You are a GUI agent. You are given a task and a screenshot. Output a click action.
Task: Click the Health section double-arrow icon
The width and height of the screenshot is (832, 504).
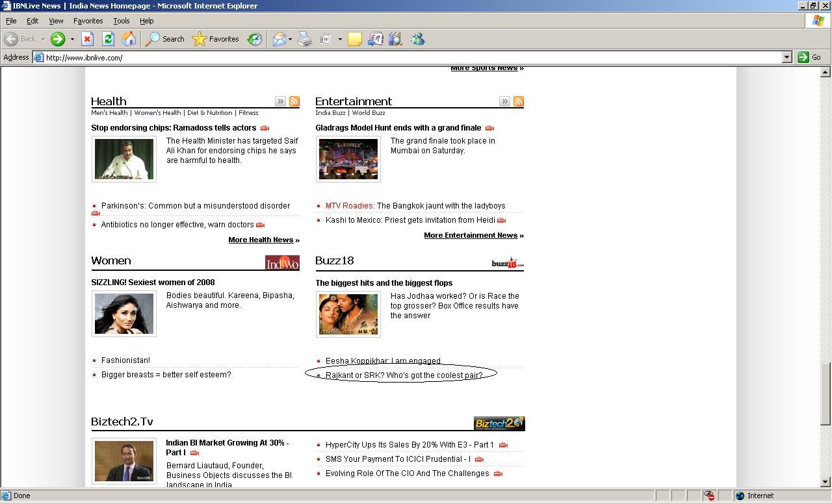[x=280, y=101]
